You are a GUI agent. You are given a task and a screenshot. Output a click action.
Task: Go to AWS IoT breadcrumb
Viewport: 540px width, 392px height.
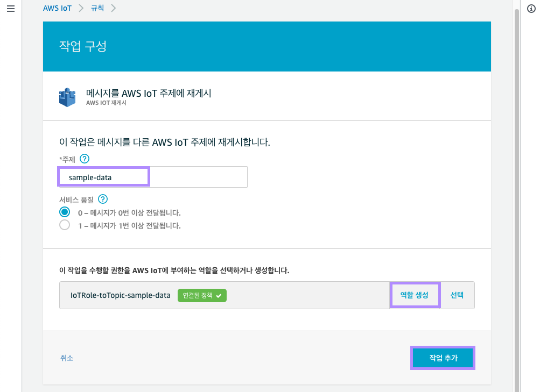[x=57, y=8]
